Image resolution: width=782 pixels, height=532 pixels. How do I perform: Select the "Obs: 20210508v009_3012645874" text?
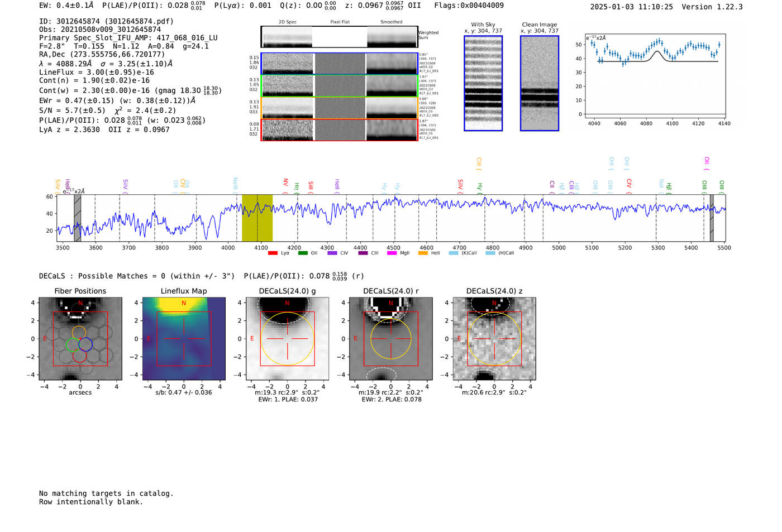pyautogui.click(x=100, y=30)
